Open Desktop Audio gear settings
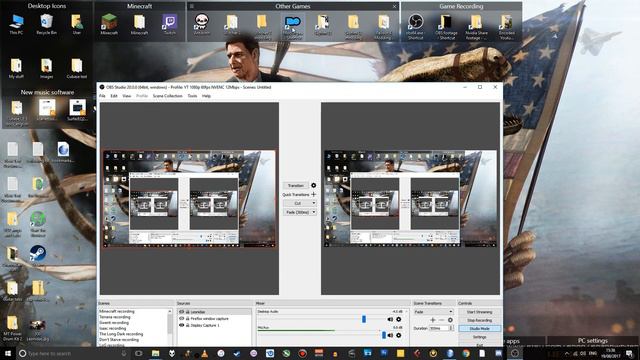This screenshot has width=640, height=360. pyautogui.click(x=399, y=319)
